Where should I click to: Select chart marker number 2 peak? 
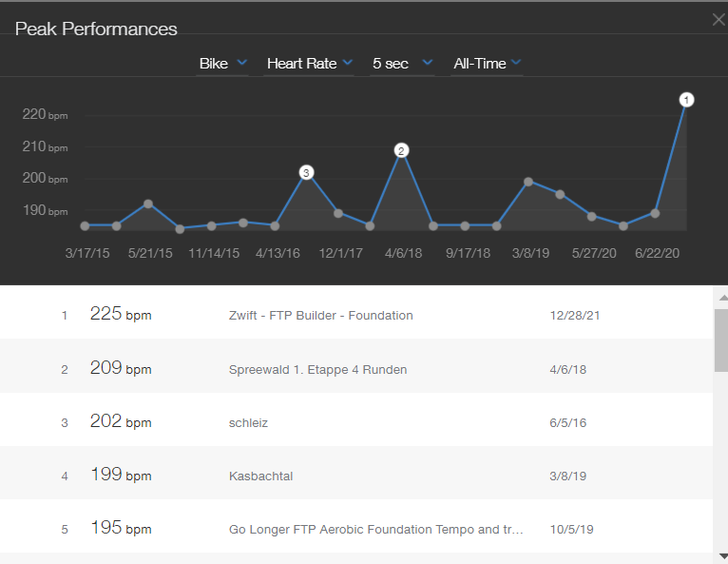click(x=401, y=150)
